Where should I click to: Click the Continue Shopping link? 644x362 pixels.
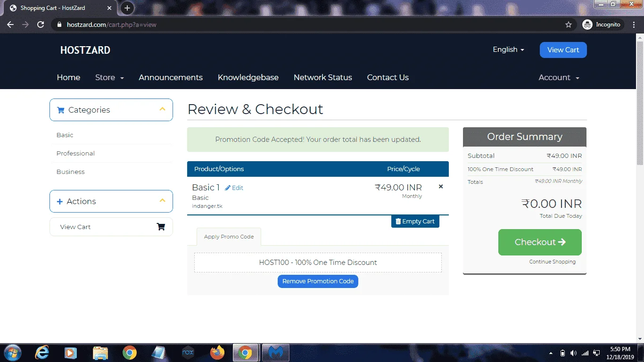click(552, 262)
